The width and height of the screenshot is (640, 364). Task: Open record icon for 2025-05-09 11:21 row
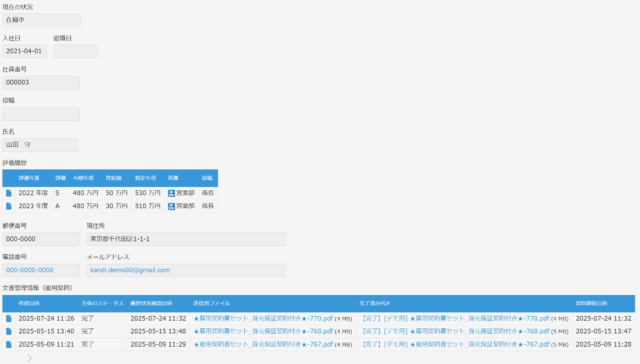pyautogui.click(x=9, y=344)
